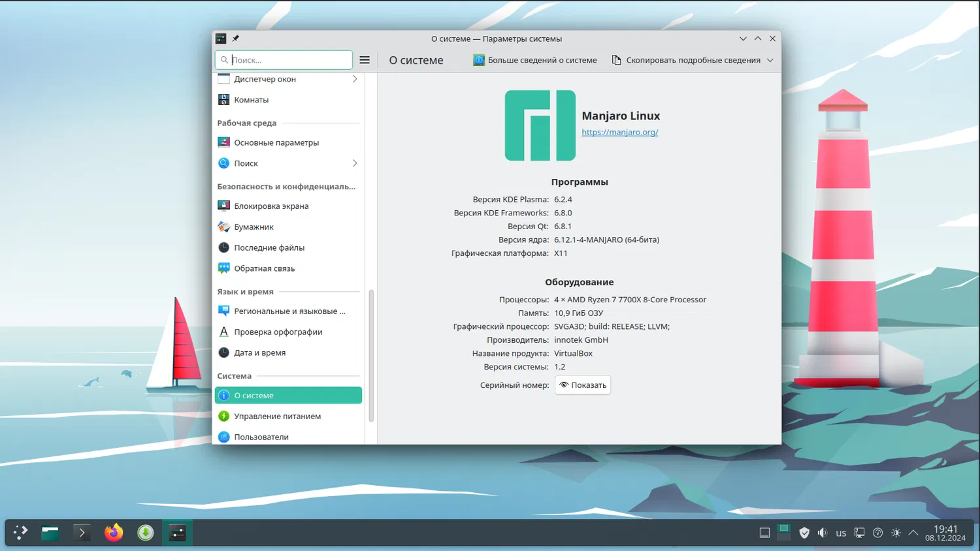Click the Qt version value '6.8.1'
Viewport: 980px width, 551px height.
coord(563,226)
